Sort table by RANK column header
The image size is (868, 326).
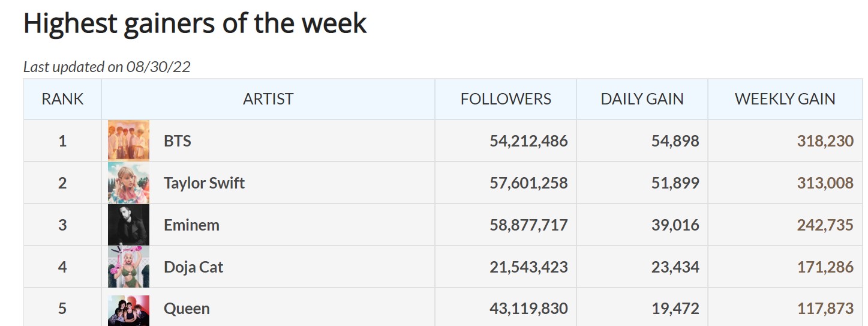point(62,99)
